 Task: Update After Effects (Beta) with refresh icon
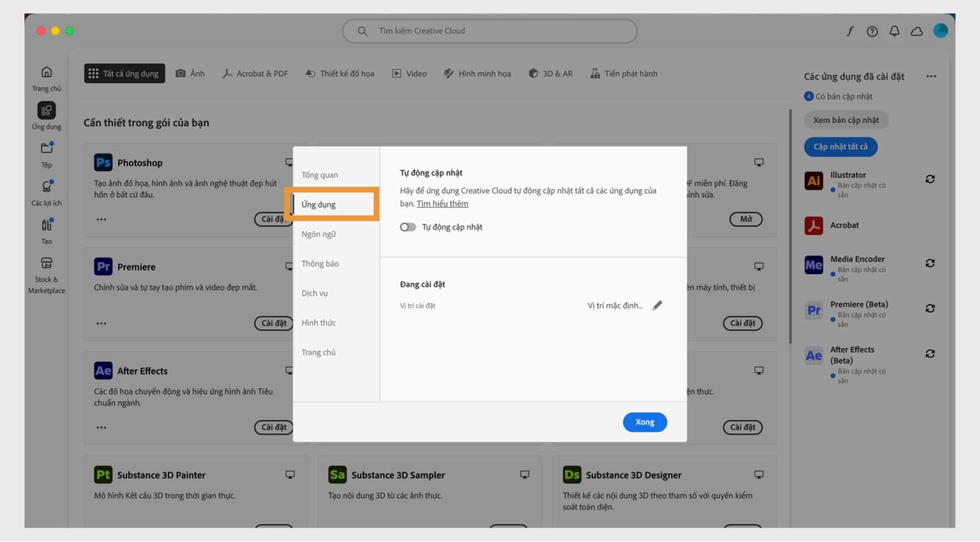pos(930,354)
